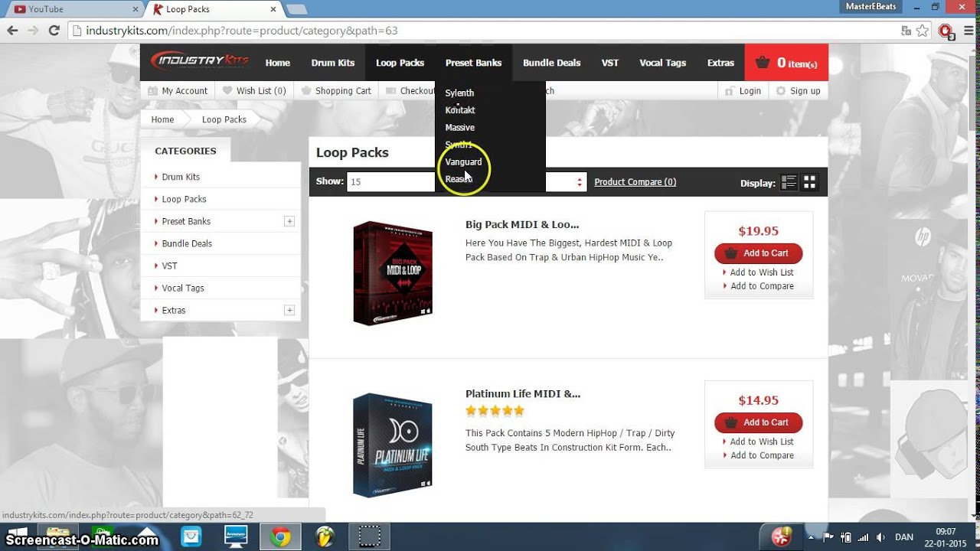The width and height of the screenshot is (980, 551).
Task: Open the translate page icon in address bar
Action: pyautogui.click(x=906, y=31)
